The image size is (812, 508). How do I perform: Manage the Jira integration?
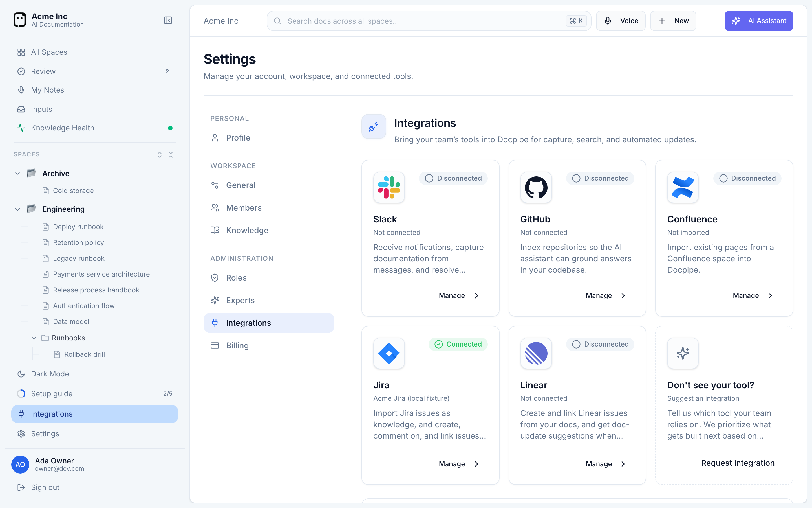[x=459, y=464]
